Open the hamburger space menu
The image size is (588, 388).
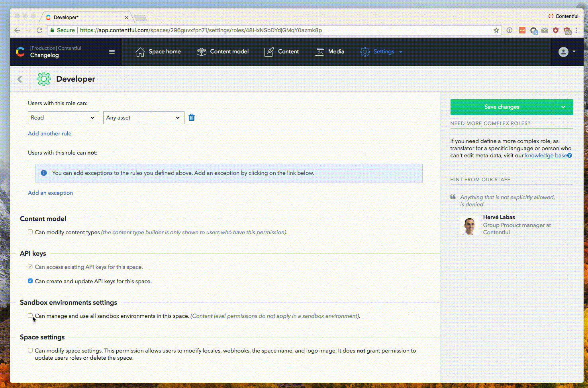click(x=112, y=52)
